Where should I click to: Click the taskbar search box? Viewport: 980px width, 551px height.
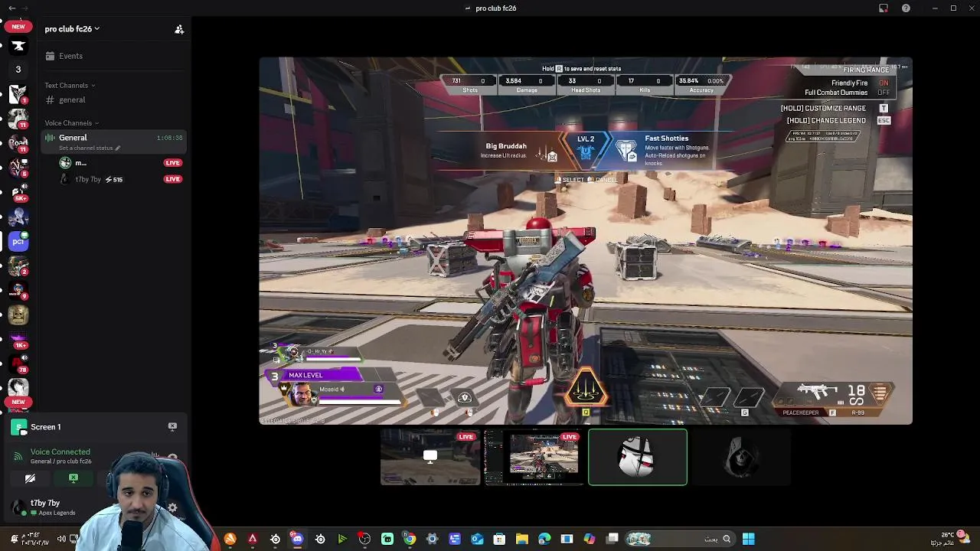680,539
